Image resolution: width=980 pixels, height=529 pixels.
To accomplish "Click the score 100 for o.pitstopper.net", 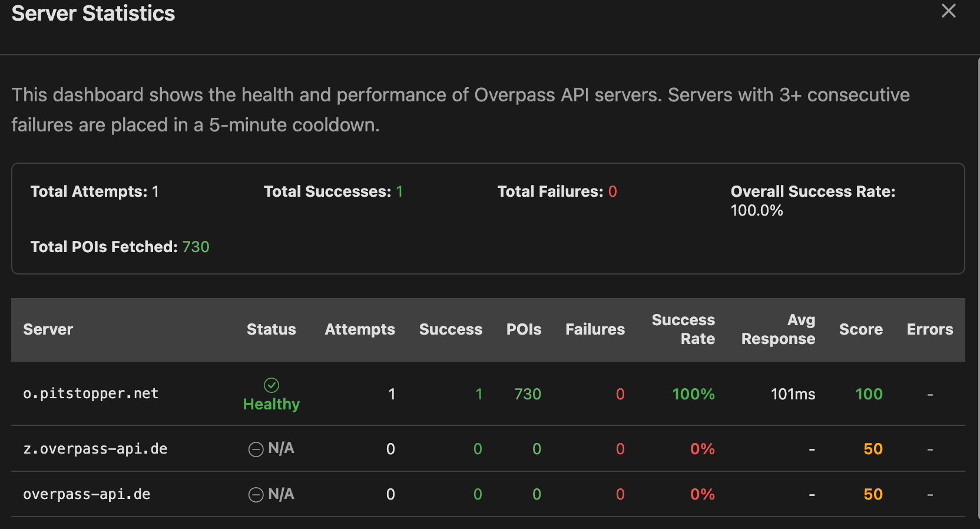I will tap(869, 394).
